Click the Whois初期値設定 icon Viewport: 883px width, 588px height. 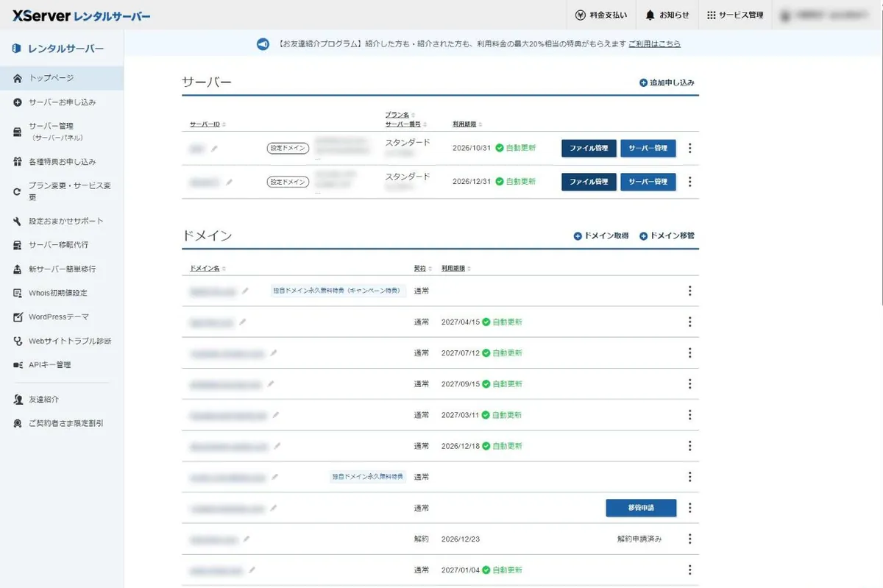coord(18,293)
